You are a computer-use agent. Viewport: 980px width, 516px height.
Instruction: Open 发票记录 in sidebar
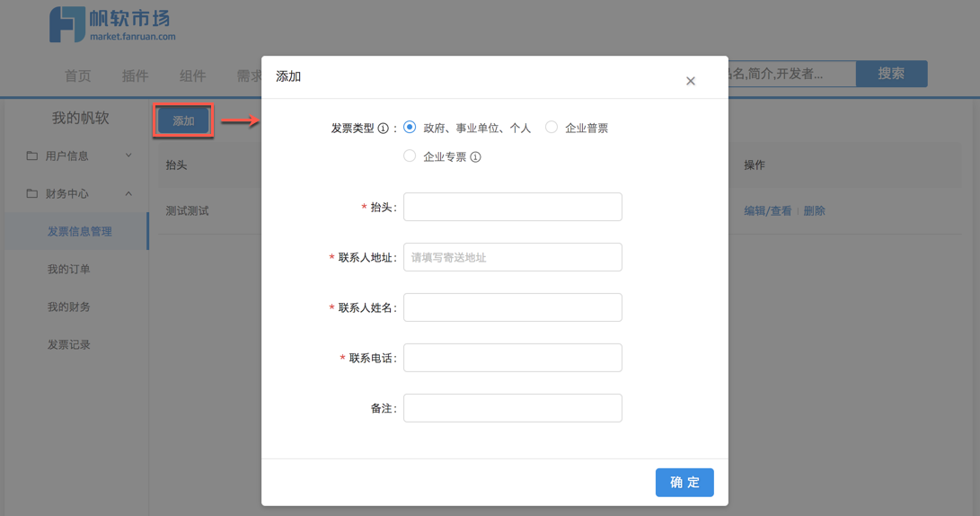pos(69,344)
